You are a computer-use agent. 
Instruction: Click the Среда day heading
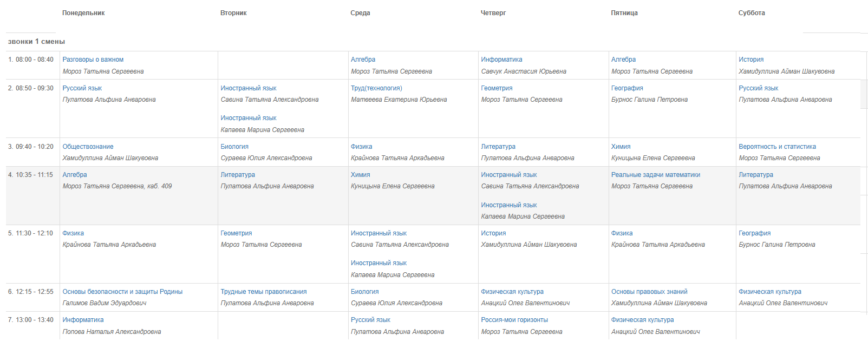click(360, 13)
